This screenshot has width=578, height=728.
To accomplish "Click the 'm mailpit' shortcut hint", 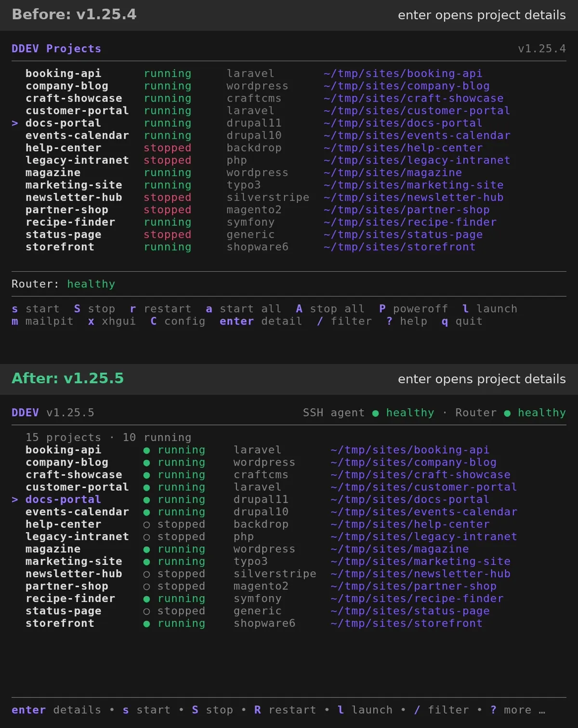I will 42,321.
